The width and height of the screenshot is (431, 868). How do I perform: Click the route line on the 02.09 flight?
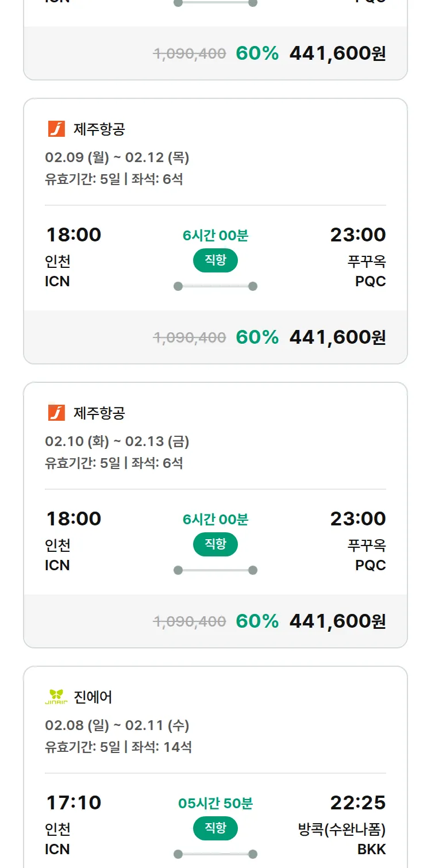click(x=215, y=286)
